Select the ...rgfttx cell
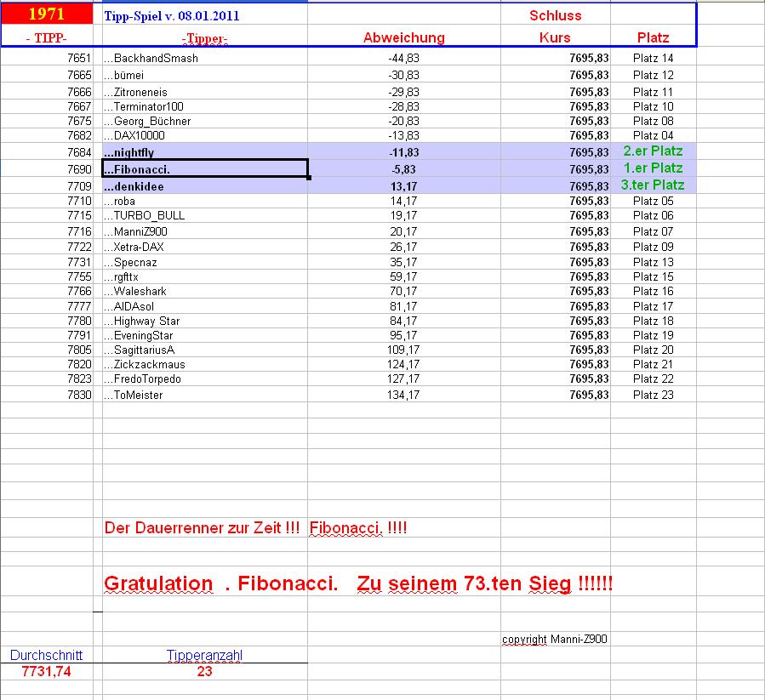Screen dimensions: 765x700 point(204,276)
